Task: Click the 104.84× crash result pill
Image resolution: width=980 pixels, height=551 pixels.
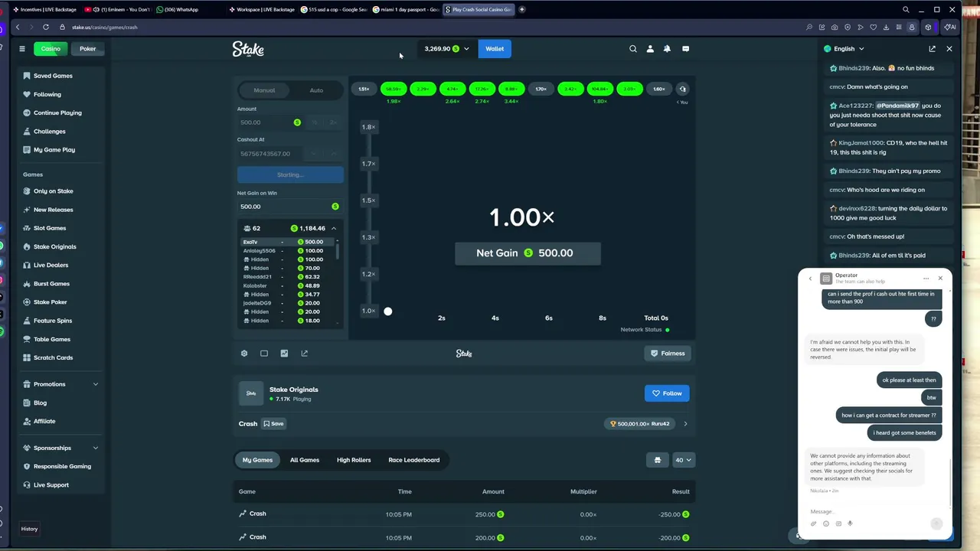Action: (x=599, y=89)
